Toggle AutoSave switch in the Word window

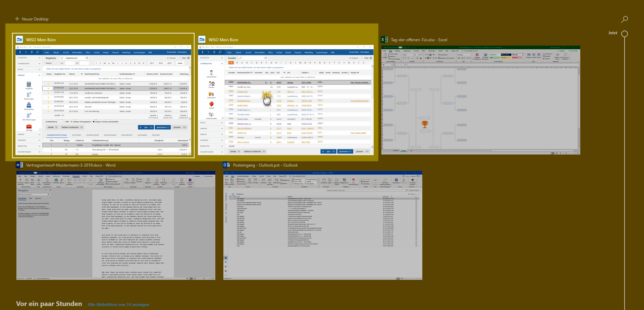[35, 173]
